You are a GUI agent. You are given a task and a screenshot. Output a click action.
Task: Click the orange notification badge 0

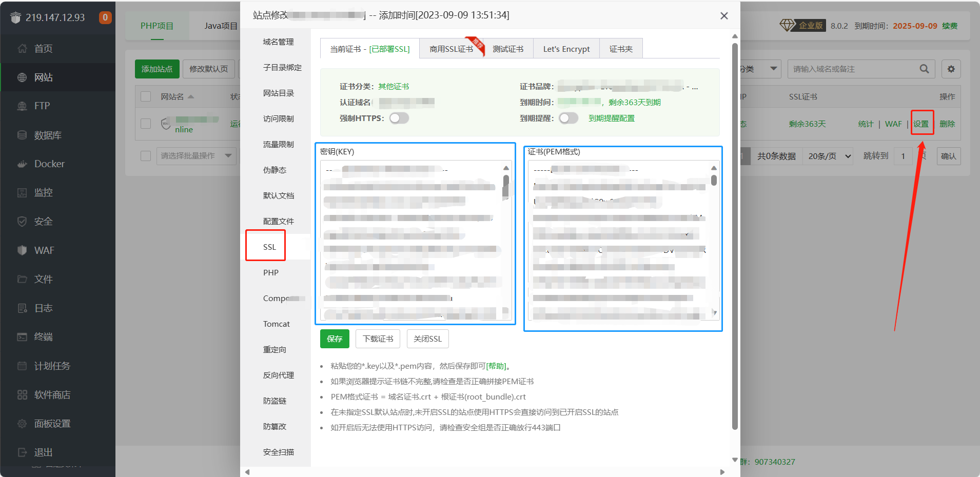(105, 17)
